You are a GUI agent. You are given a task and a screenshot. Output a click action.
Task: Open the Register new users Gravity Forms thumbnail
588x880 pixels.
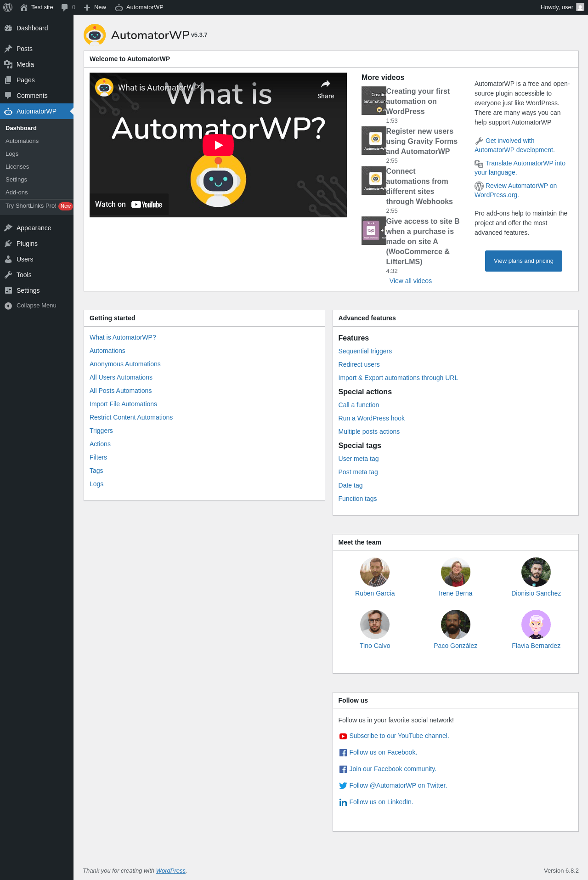pyautogui.click(x=374, y=141)
